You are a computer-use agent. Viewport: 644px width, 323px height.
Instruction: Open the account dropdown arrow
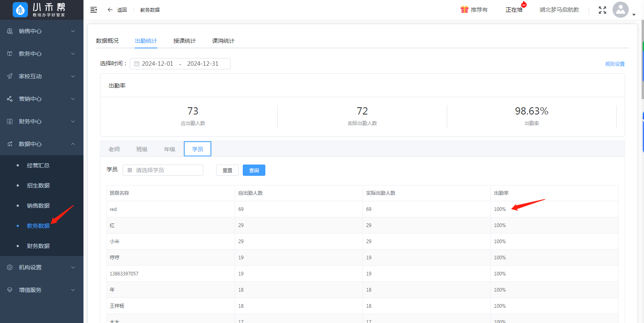(634, 15)
